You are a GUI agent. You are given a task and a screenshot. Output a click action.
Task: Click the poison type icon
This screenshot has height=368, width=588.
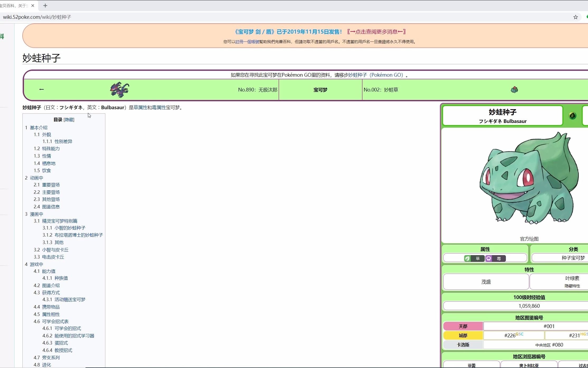pos(488,258)
